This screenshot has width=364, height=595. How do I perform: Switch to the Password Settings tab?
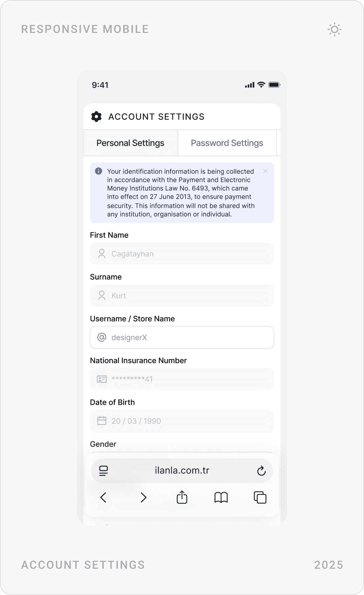(227, 143)
